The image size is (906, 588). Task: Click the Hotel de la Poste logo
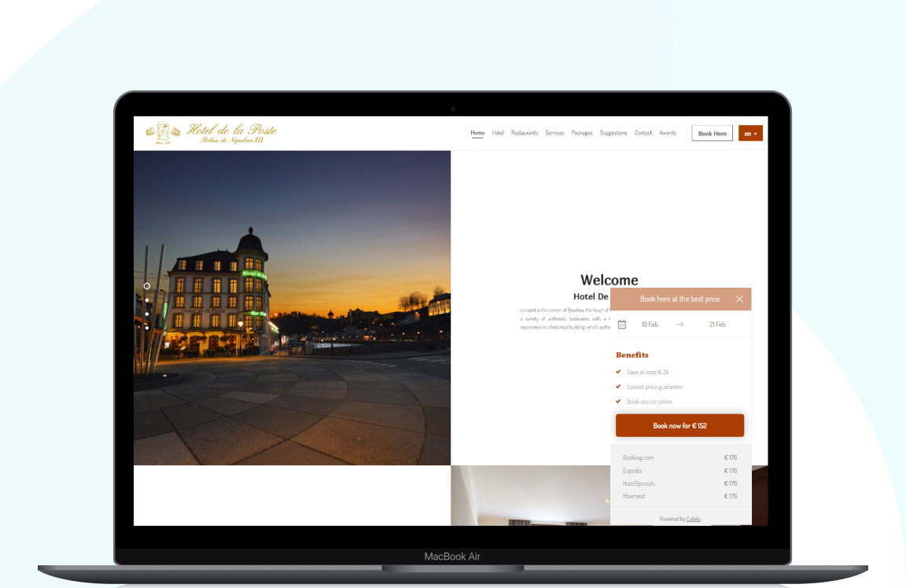(x=211, y=133)
